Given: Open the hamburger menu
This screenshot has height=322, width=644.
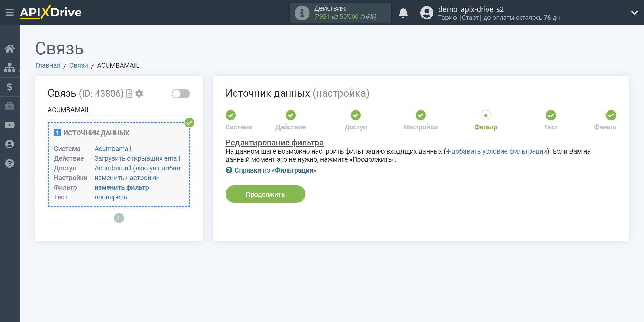Looking at the screenshot, I should click(9, 13).
